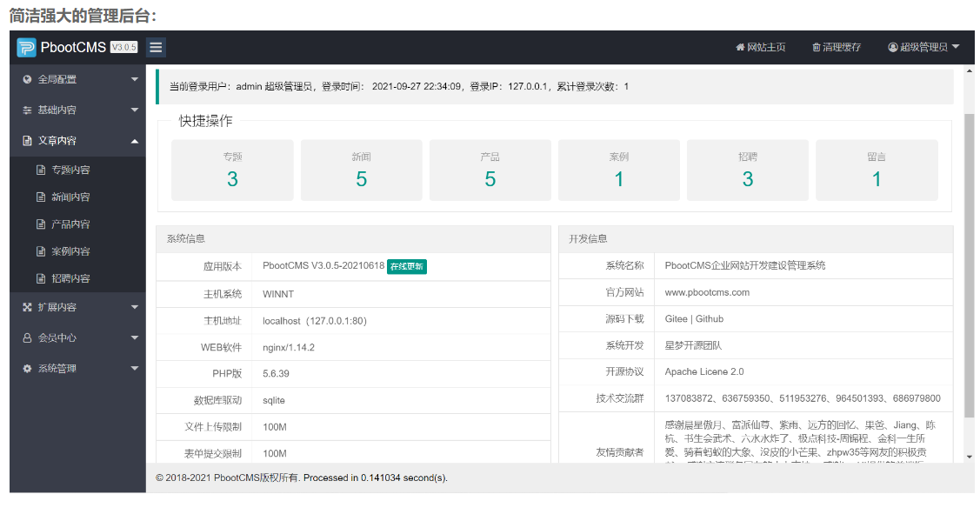This screenshot has width=980, height=521.
Task: Open the 超级管理员 account dropdown
Action: pyautogui.click(x=923, y=47)
